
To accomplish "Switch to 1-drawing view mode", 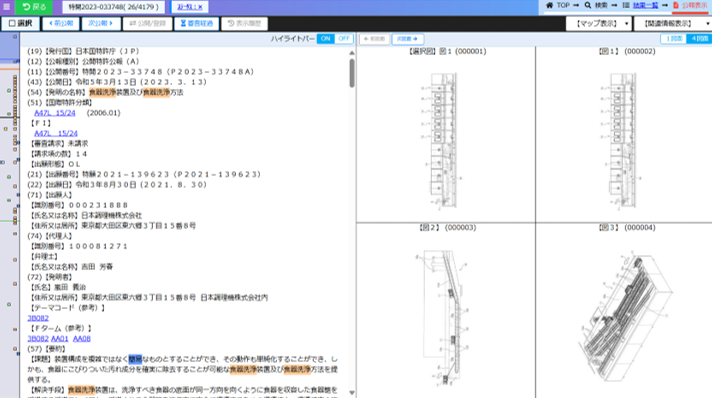I will [x=673, y=39].
